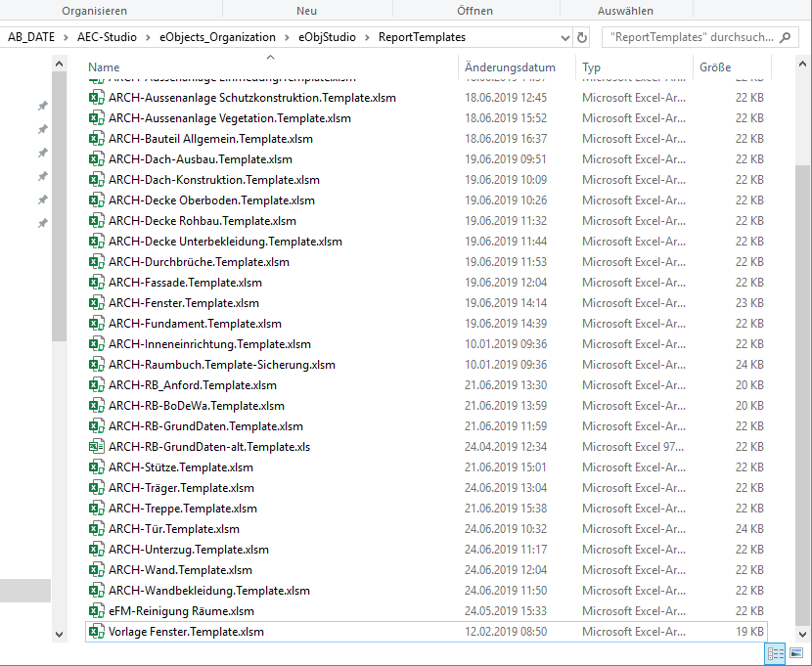Click Excel icon of ARCH-Decke Unterbekleidung file
Screen dimensions: 812x666
pyautogui.click(x=96, y=242)
